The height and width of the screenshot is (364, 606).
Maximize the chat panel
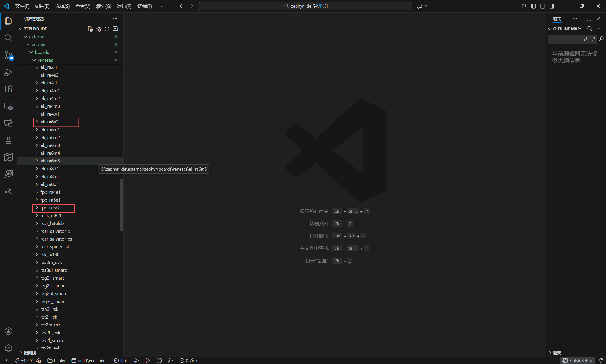click(x=589, y=19)
